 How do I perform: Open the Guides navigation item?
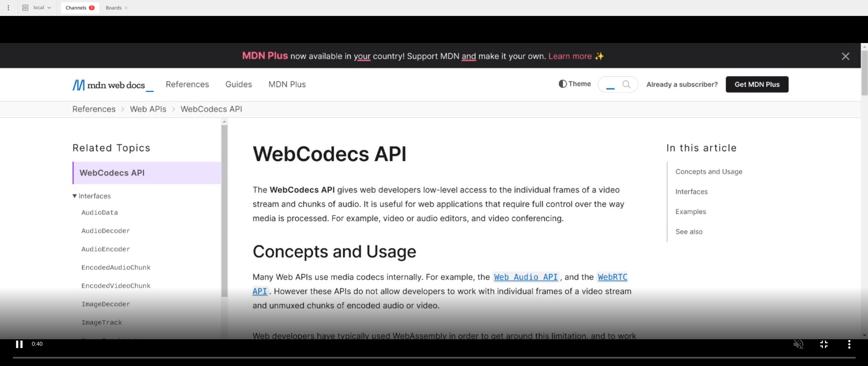tap(238, 84)
